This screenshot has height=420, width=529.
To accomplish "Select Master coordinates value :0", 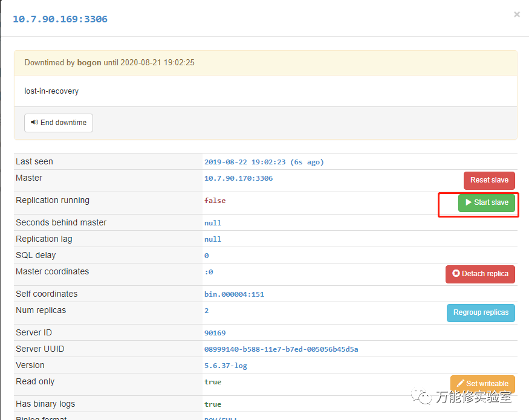I will [209, 272].
